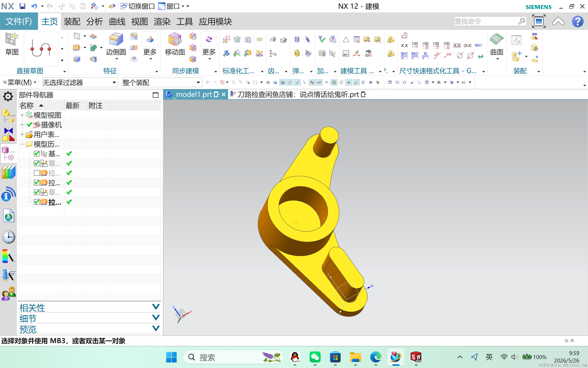Toggle checkbox of the datum (基...) feature
Viewport: 588px width, 368px height.
coord(37,154)
